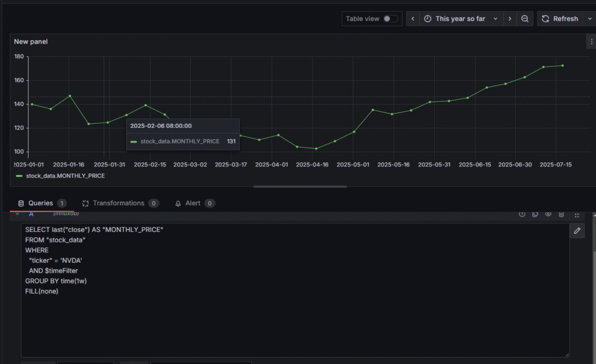596x364 pixels.
Task: Delete query A with the trash icon
Action: 562,214
